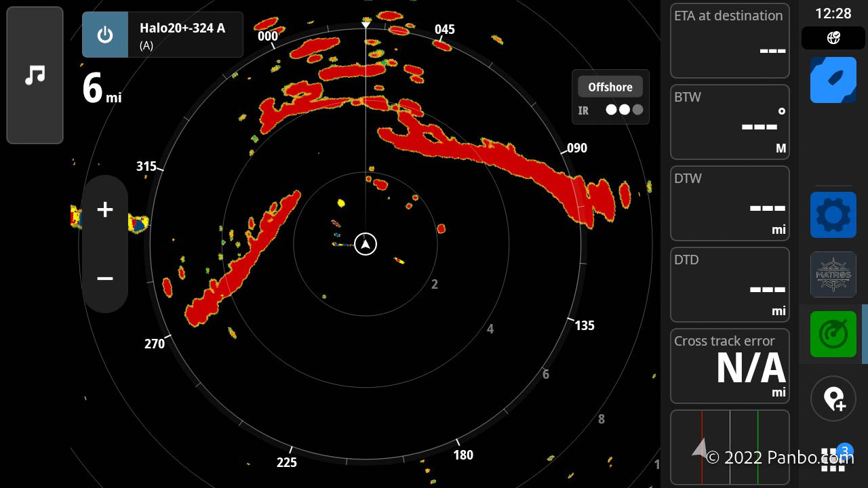
Task: Click the range ring label 4
Action: click(x=490, y=329)
